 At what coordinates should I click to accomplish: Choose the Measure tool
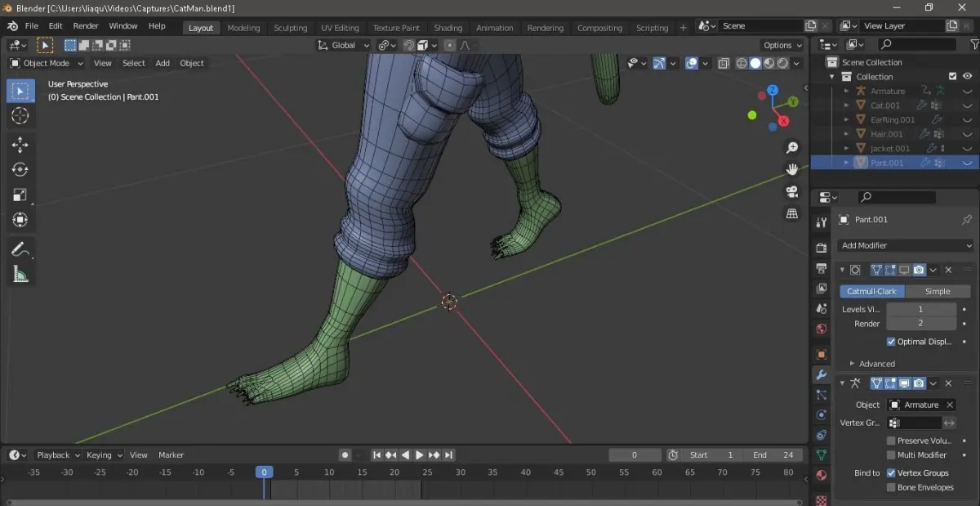click(x=20, y=275)
